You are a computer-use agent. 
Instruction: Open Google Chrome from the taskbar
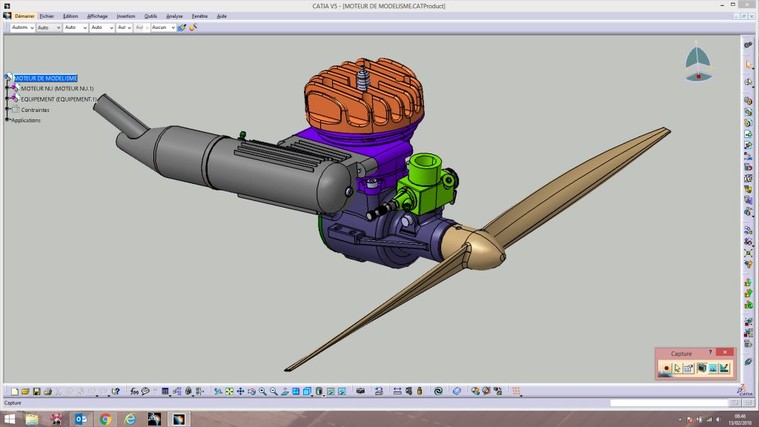[105, 419]
